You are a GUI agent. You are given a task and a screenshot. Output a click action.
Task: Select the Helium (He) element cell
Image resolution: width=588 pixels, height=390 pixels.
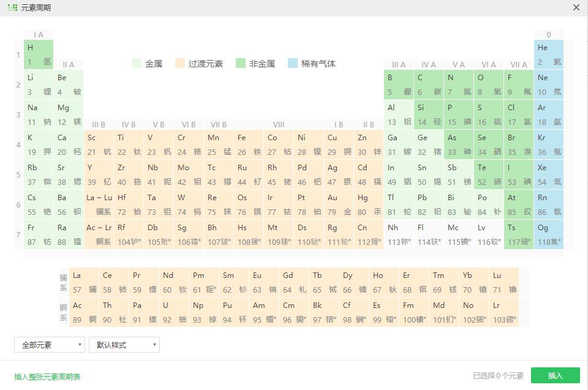click(549, 54)
